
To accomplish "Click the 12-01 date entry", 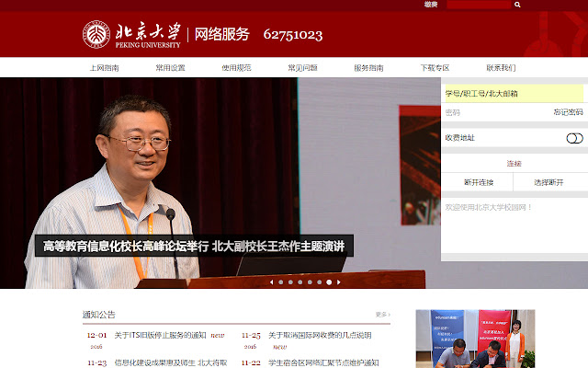I will click(x=96, y=335).
